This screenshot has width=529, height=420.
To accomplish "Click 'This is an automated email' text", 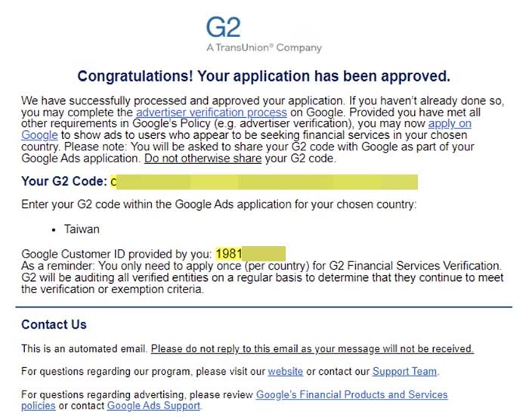I will (84, 349).
